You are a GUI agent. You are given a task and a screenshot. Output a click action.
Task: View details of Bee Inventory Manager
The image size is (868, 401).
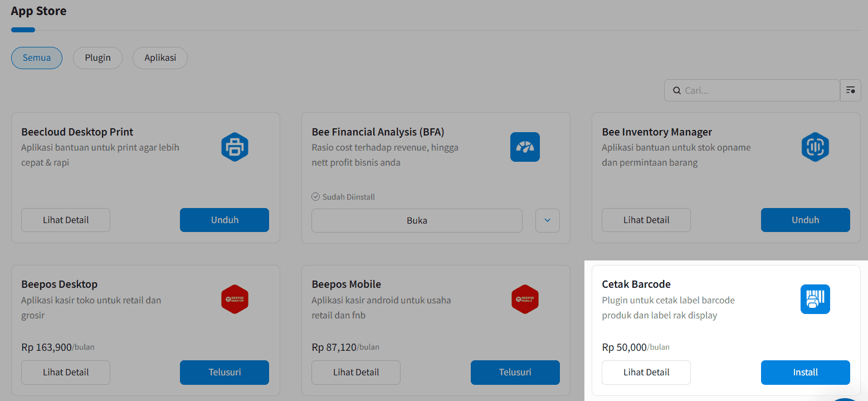pos(646,220)
